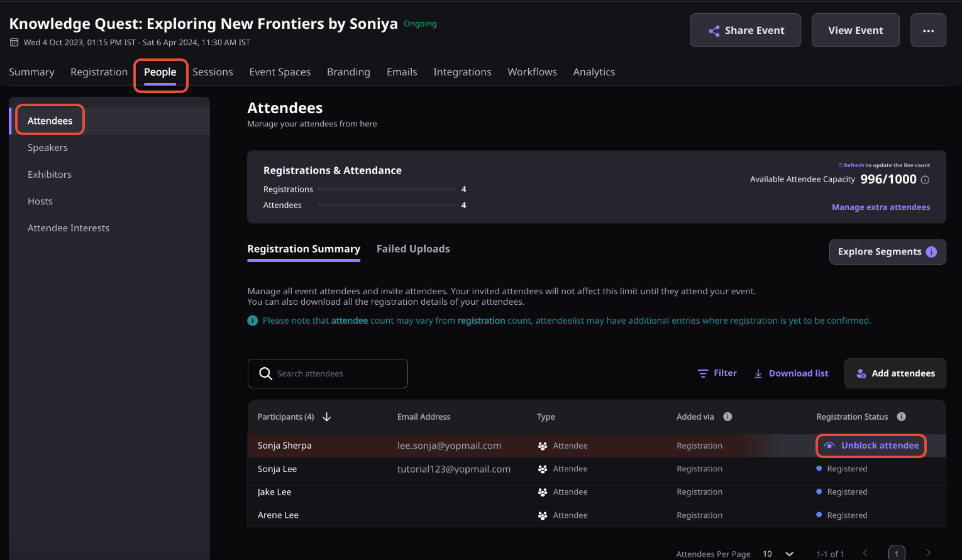Click the attendee type icon for Sonja Sherpa

[x=543, y=446]
